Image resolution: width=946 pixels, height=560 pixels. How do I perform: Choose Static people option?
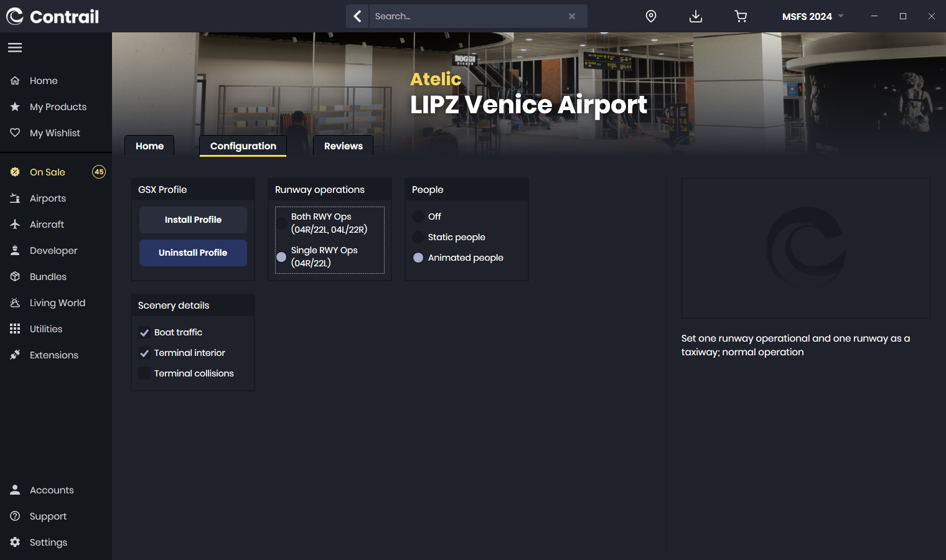click(x=418, y=237)
